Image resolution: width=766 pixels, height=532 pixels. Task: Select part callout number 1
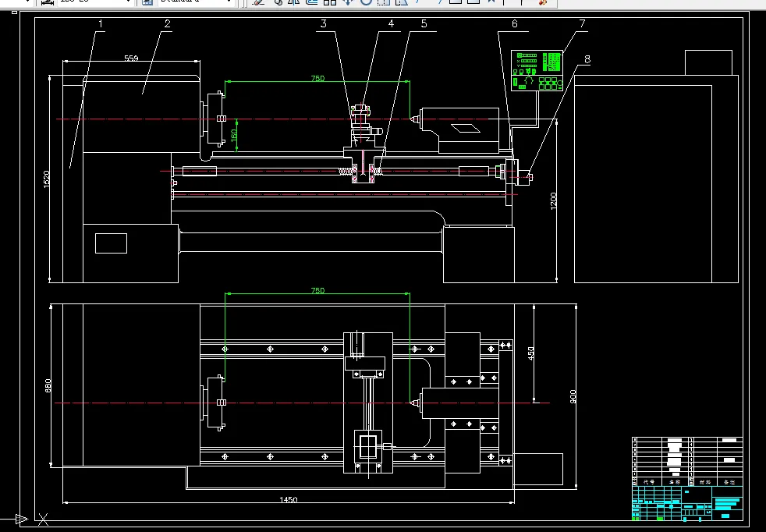click(x=101, y=23)
